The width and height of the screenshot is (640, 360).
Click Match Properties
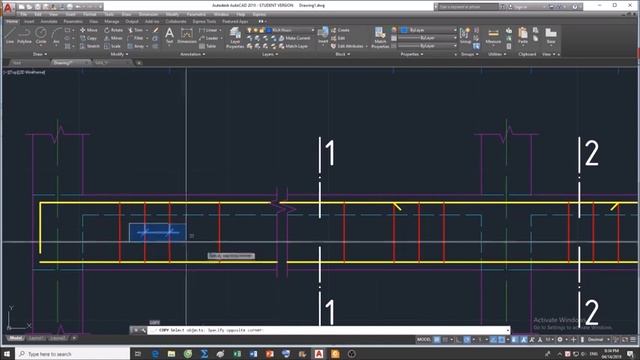coord(380,38)
